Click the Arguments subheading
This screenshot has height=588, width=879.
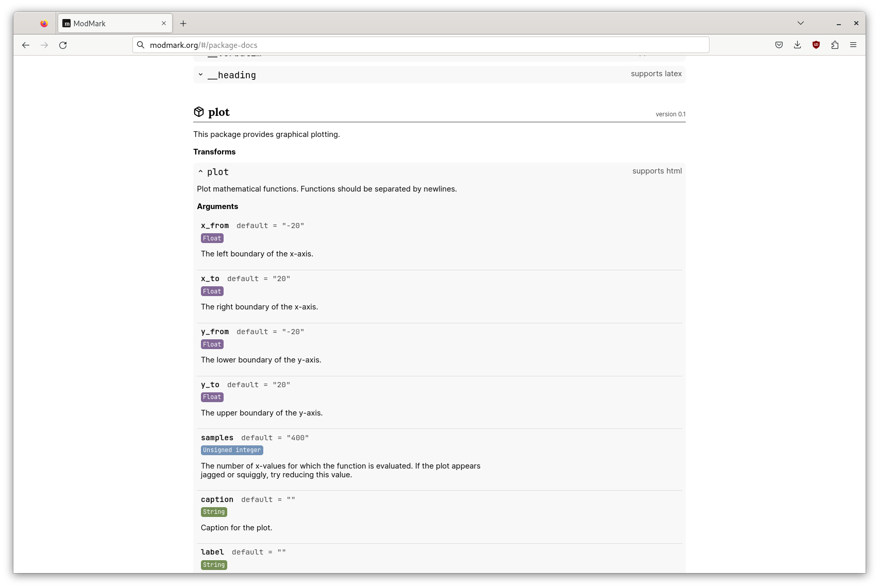(217, 206)
